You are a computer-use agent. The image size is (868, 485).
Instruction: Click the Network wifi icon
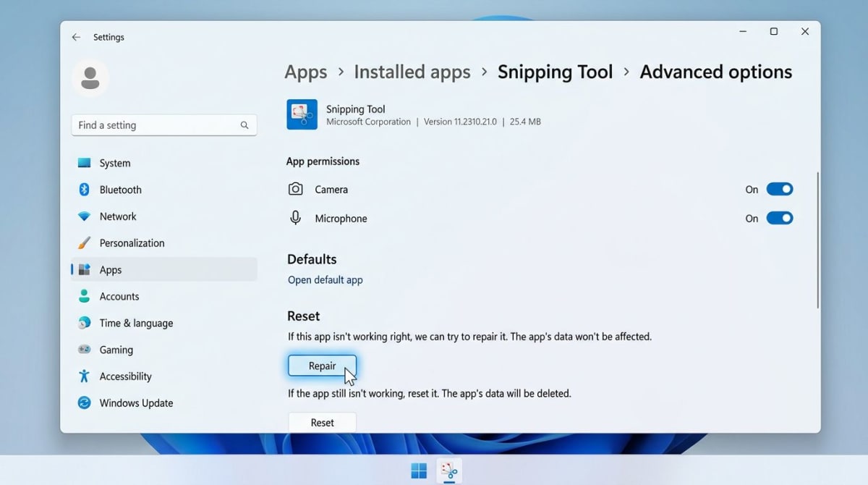pos(85,216)
